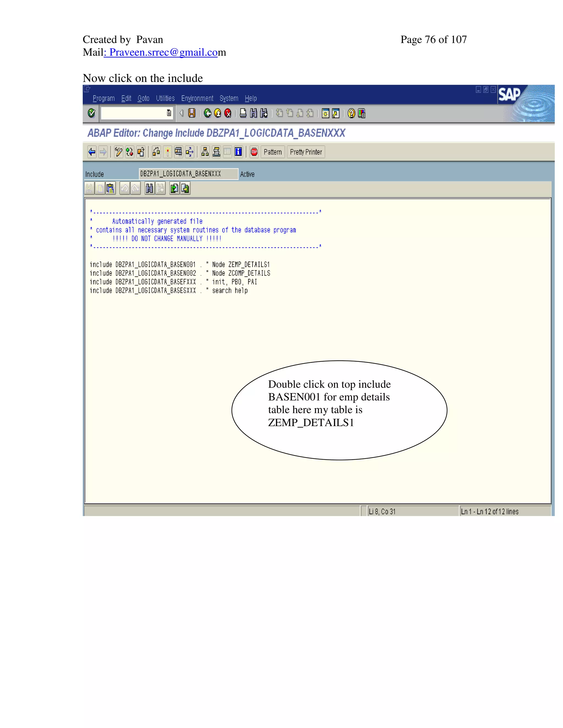Click the yellow Exit arrow icon
This screenshot has width=563, height=728.
(x=218, y=113)
